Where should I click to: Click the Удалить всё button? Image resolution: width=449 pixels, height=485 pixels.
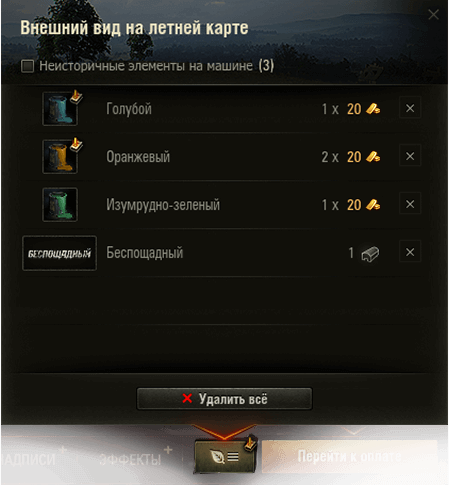point(224,399)
